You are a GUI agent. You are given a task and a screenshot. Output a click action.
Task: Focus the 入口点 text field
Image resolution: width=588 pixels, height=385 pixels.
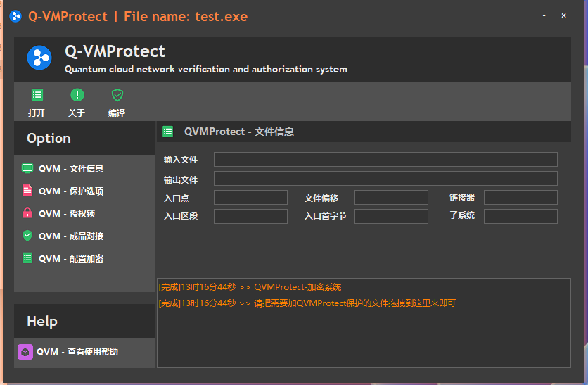tap(250, 198)
